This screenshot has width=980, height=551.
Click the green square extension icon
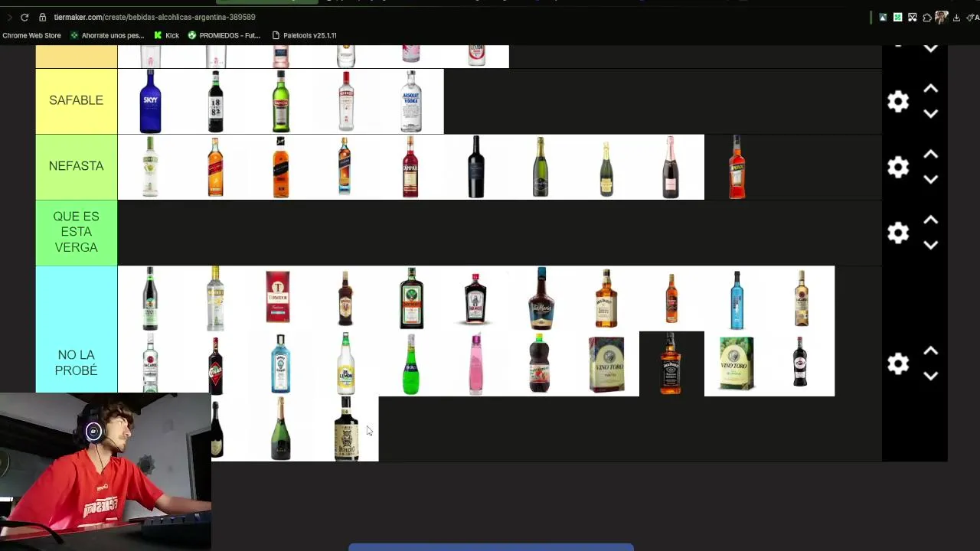pos(897,17)
